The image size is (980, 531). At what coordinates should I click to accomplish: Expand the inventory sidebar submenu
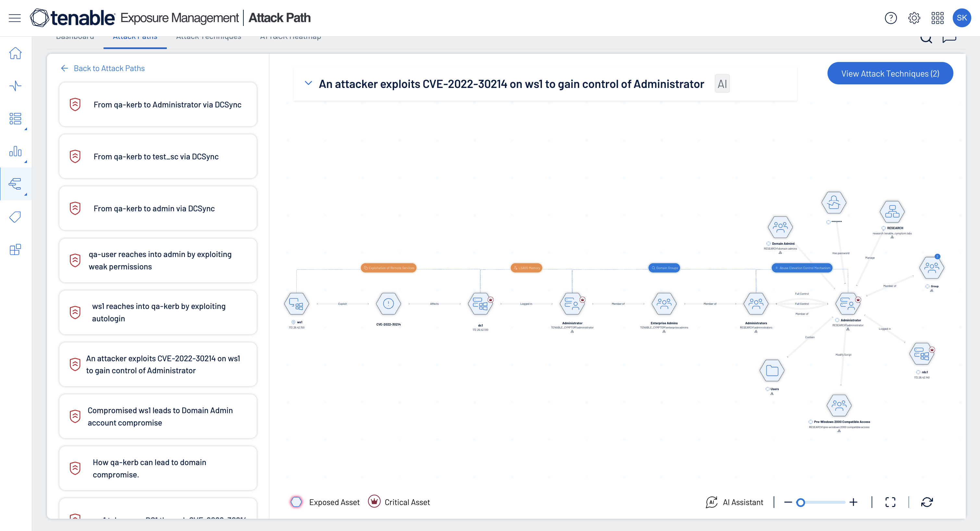coord(15,119)
